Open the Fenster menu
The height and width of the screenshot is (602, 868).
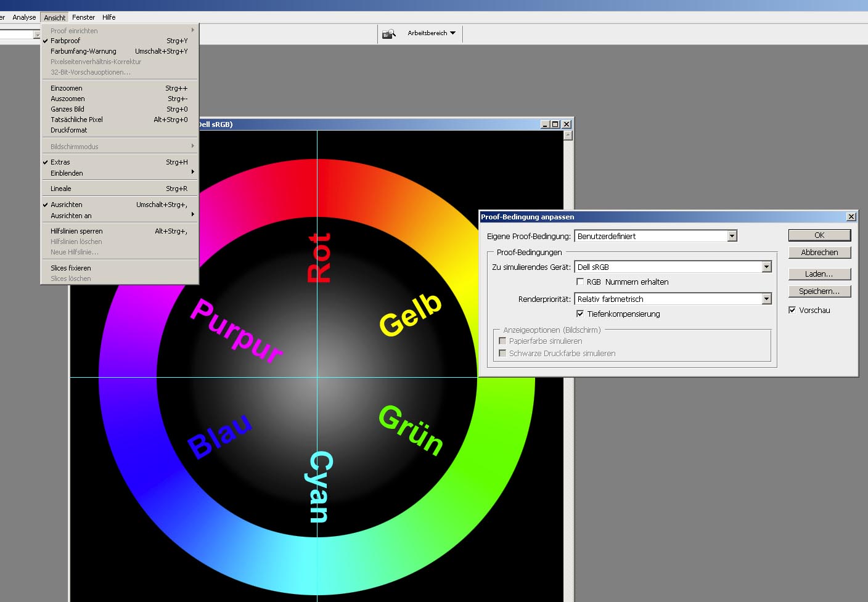(83, 17)
